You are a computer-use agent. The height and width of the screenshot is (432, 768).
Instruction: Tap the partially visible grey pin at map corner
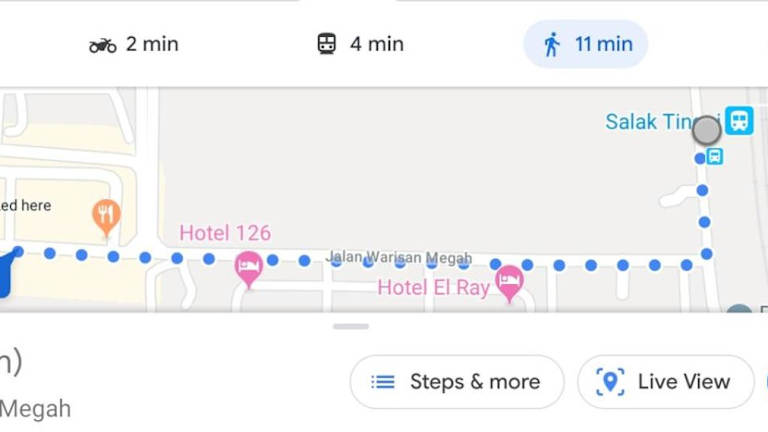(740, 311)
